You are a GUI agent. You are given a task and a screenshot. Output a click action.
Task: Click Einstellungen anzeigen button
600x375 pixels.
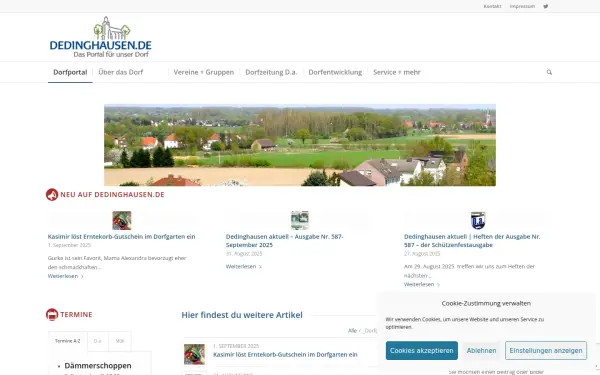click(546, 351)
